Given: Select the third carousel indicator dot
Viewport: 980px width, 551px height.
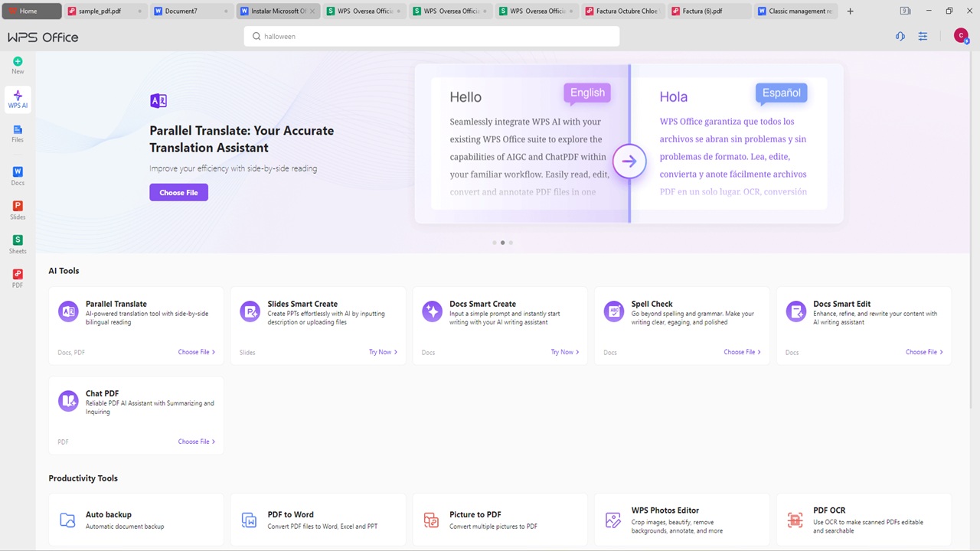Looking at the screenshot, I should [511, 243].
